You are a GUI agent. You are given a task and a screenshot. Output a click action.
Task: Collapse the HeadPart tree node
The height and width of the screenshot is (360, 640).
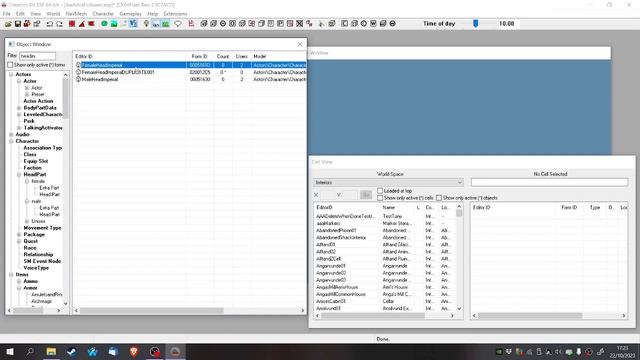tap(19, 175)
